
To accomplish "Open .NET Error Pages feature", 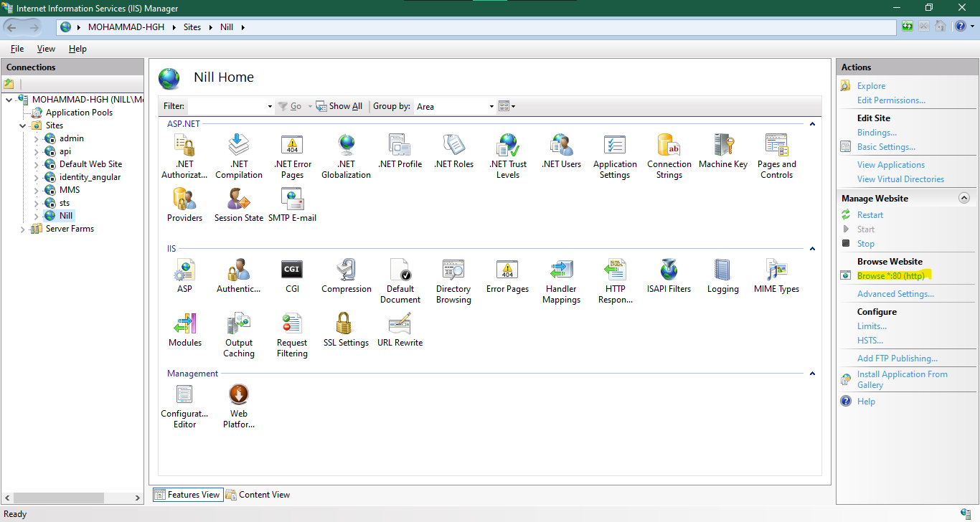I will pyautogui.click(x=293, y=156).
